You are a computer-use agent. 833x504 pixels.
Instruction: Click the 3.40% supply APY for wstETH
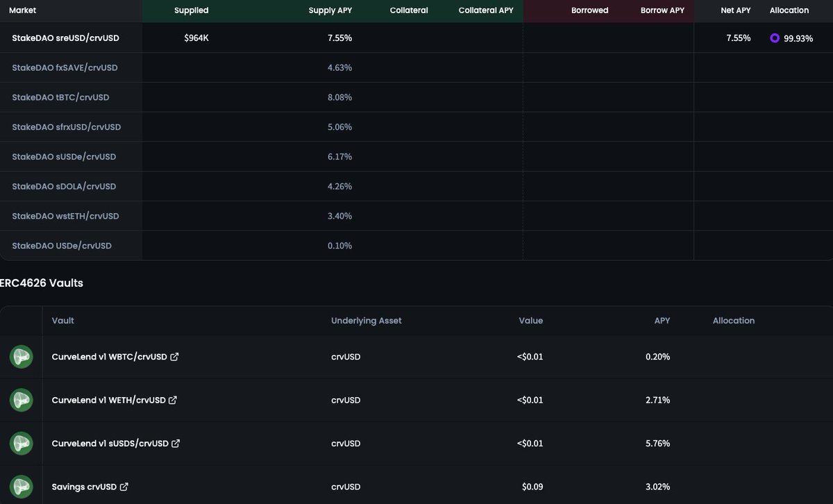(x=339, y=216)
